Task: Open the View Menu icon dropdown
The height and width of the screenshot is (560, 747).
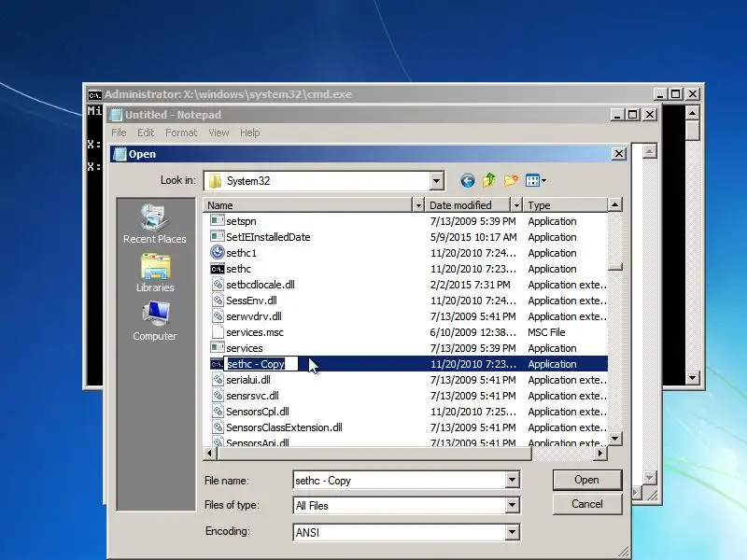Action: (x=536, y=180)
